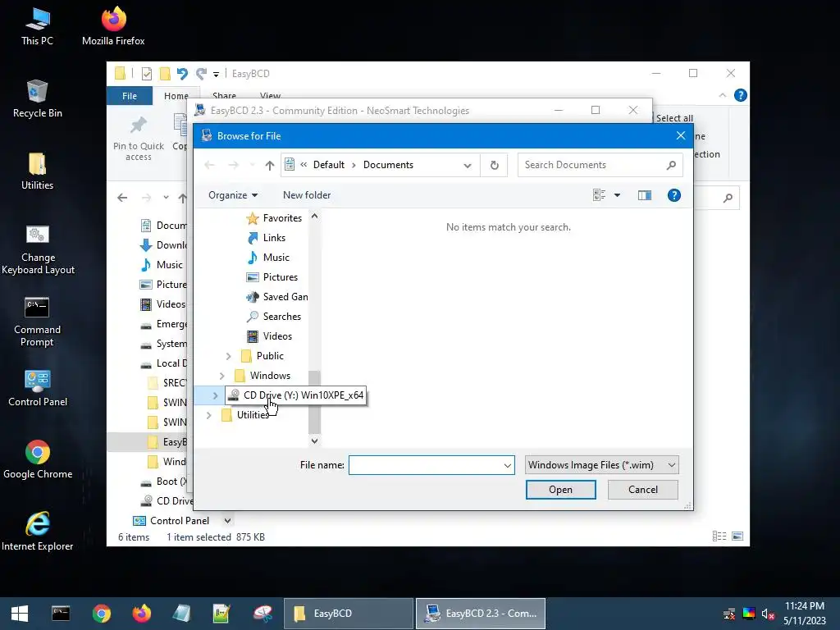Select Music in the Browse dialog tree
This screenshot has width=840, height=630.
click(268, 258)
